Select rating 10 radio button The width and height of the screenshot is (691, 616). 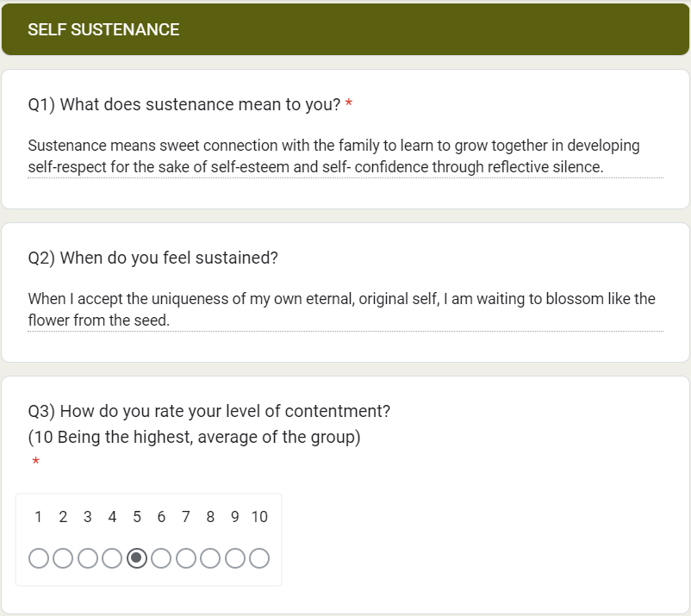(259, 558)
